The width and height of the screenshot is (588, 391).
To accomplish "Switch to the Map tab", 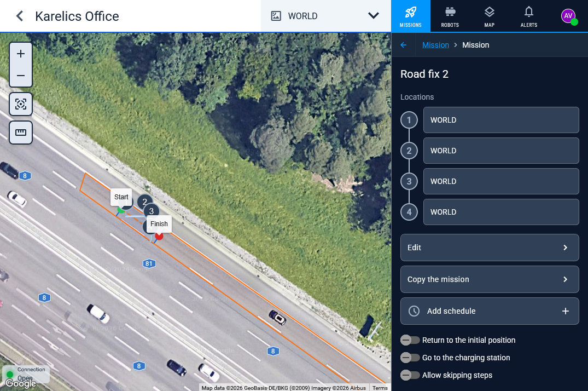I will 490,16.
